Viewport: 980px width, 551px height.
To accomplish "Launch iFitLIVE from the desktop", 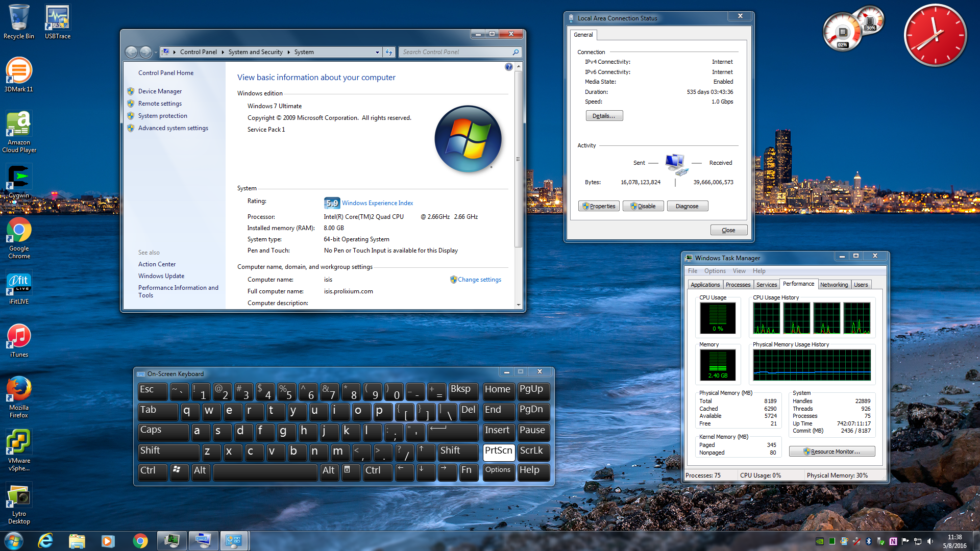I will [x=19, y=287].
